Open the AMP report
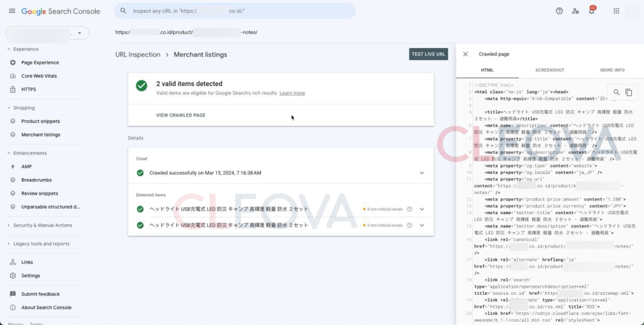Screen dimensions: 644x325 (x=26, y=167)
